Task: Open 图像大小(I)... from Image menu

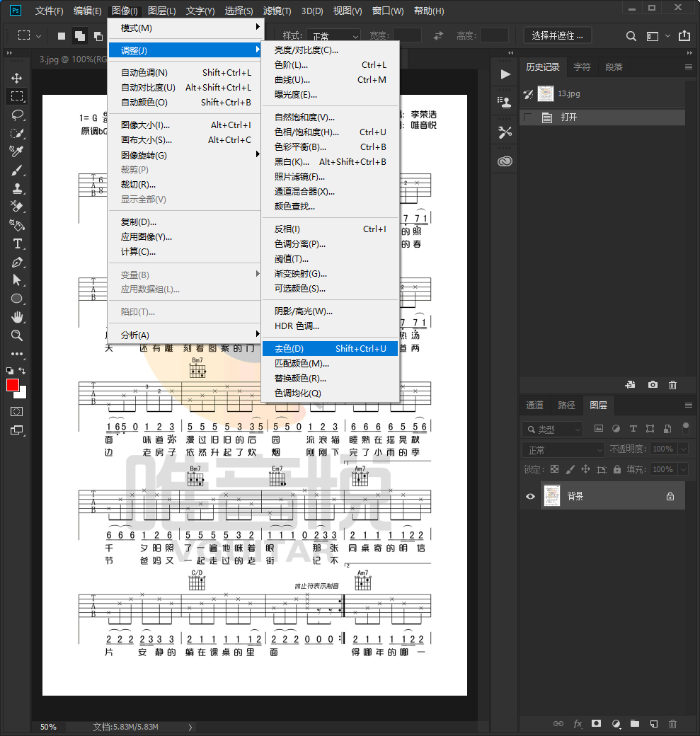Action: 186,125
